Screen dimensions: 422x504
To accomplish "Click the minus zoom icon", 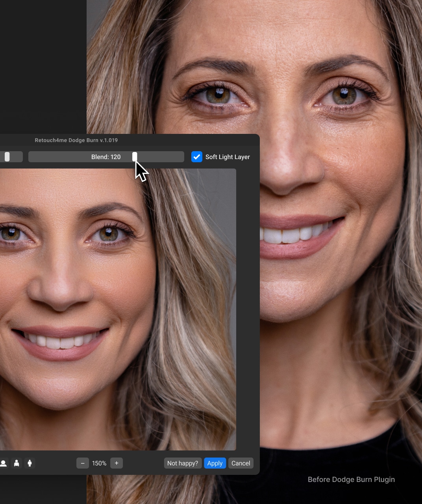I will pos(83,463).
